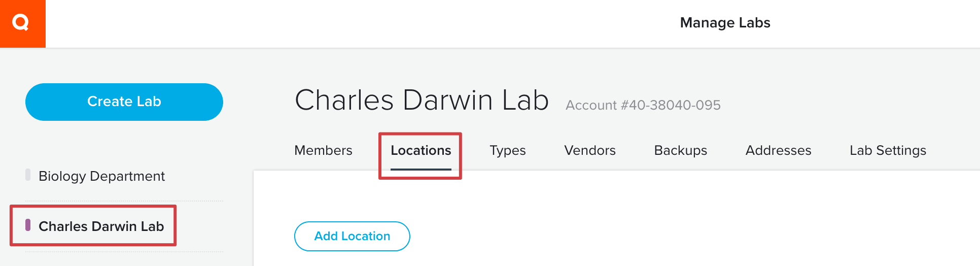Image resolution: width=980 pixels, height=266 pixels.
Task: Click the Charles Darwin Lab main heading
Action: click(x=422, y=100)
